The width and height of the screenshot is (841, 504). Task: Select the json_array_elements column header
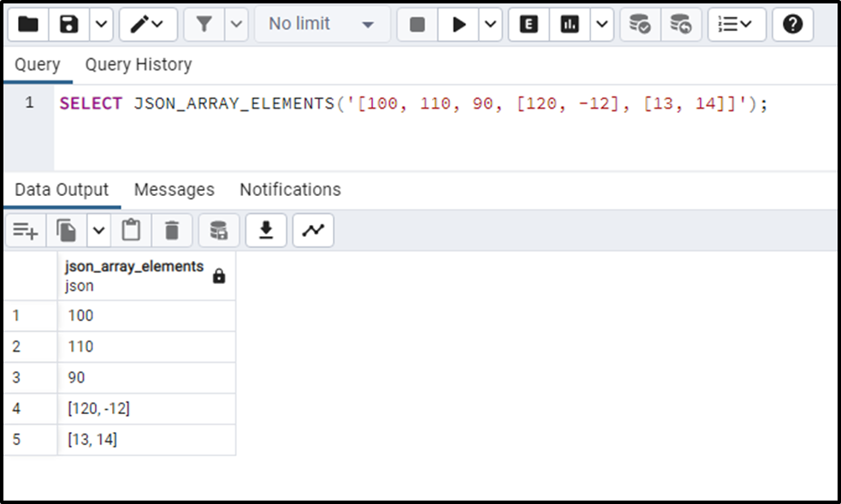pos(134,276)
